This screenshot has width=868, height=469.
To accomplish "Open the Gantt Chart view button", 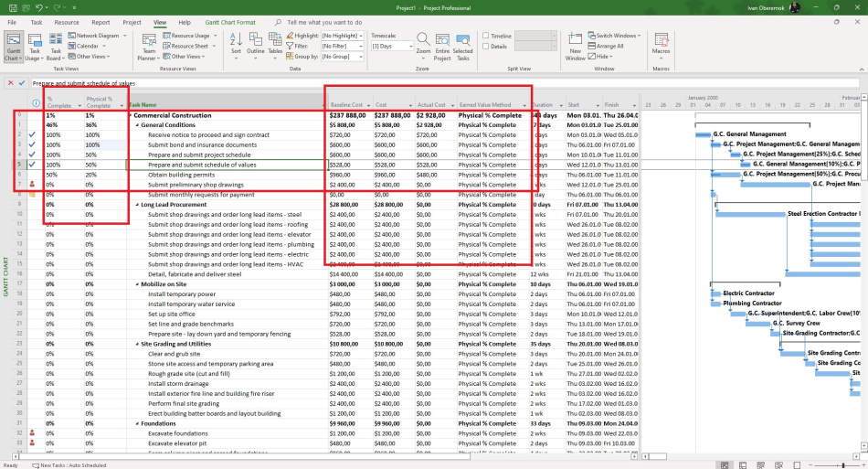I will 14,47.
